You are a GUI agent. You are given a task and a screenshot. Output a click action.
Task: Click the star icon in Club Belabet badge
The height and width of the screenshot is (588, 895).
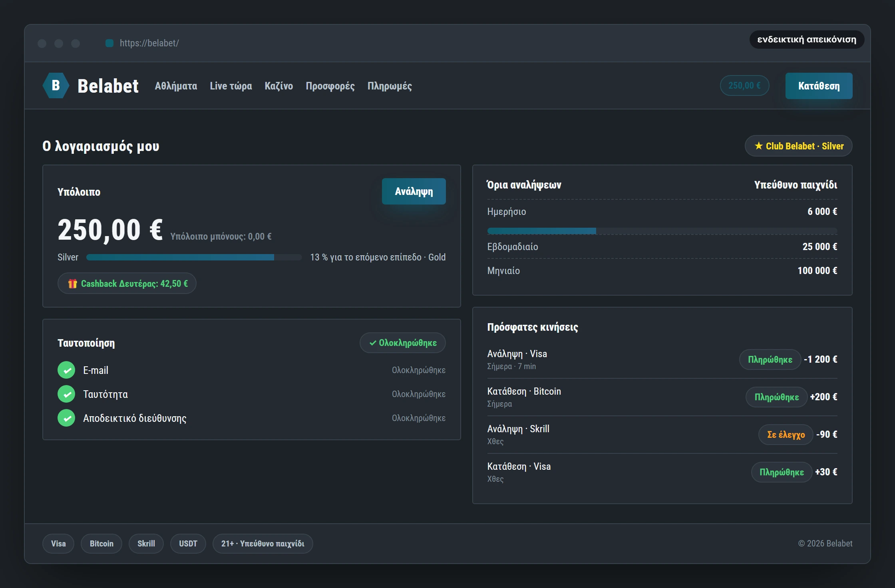coord(758,146)
